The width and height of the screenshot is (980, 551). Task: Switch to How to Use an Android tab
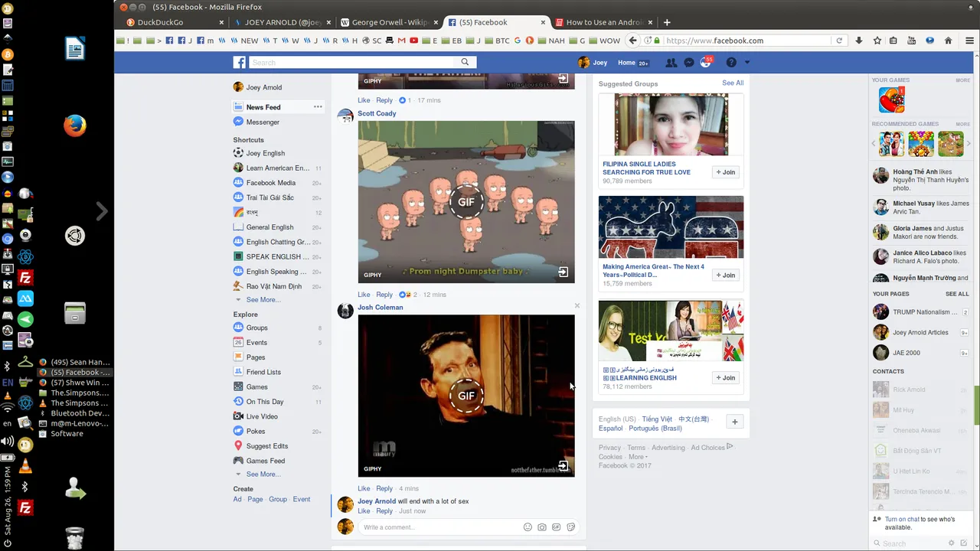coord(604,22)
